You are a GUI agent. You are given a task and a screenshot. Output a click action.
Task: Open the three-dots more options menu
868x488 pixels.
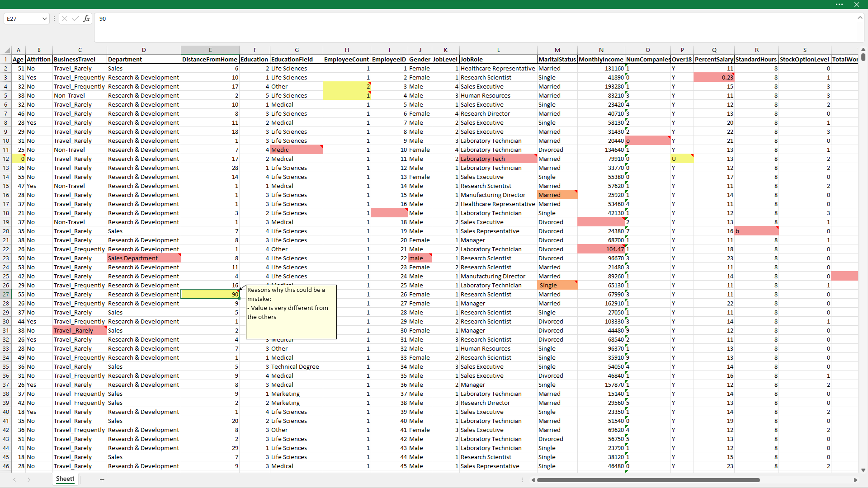(839, 5)
